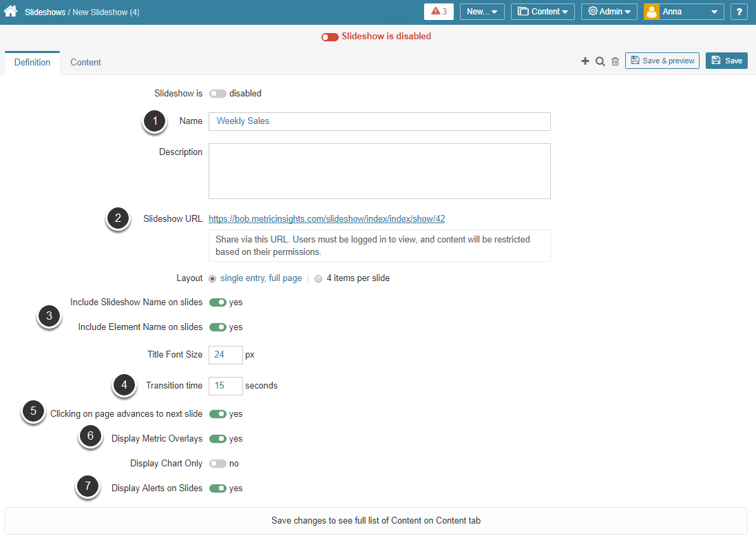
Task: Toggle Display Alerts on Slides switch
Action: click(218, 488)
